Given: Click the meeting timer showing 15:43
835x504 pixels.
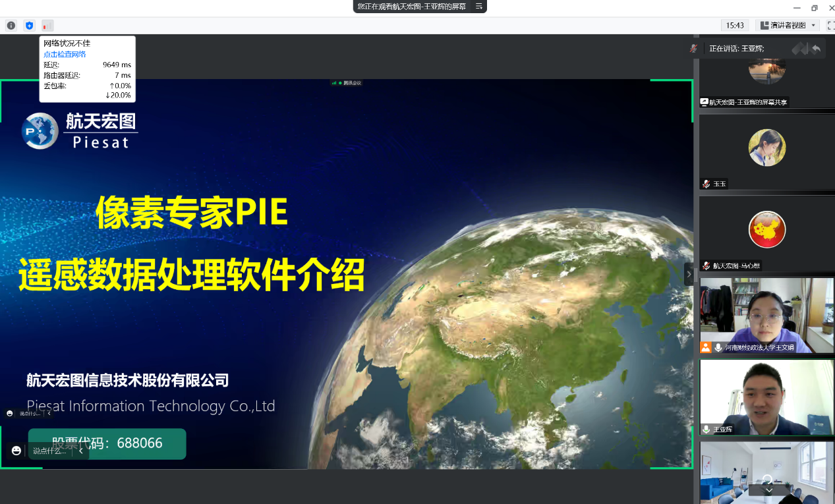Looking at the screenshot, I should click(735, 26).
